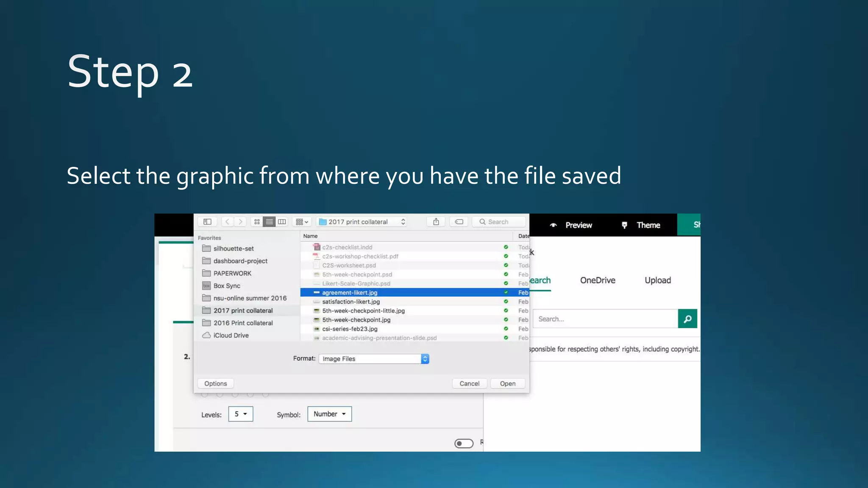Open the item arrangement dropdown
The height and width of the screenshot is (488, 868).
pos(302,222)
